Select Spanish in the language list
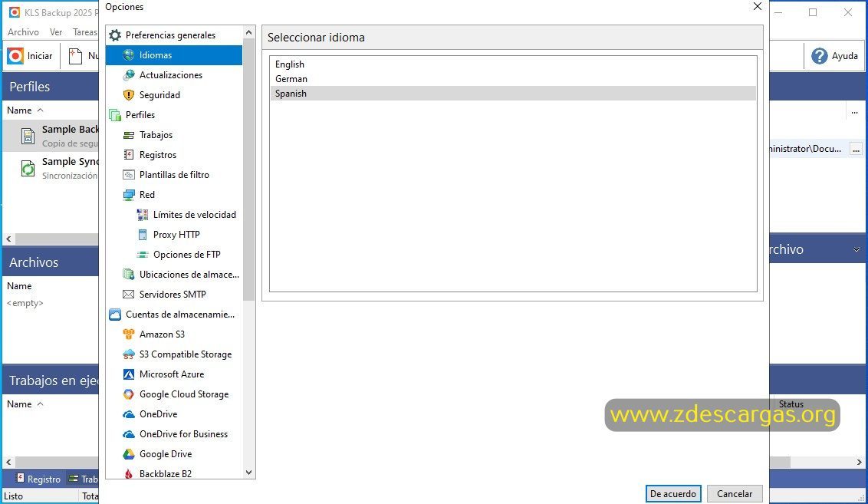 click(x=513, y=93)
